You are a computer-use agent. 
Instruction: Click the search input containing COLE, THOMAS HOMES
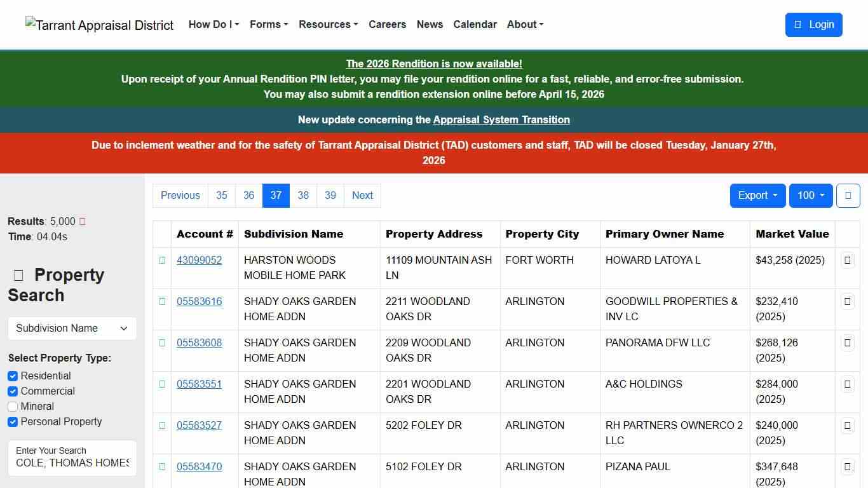tap(72, 463)
